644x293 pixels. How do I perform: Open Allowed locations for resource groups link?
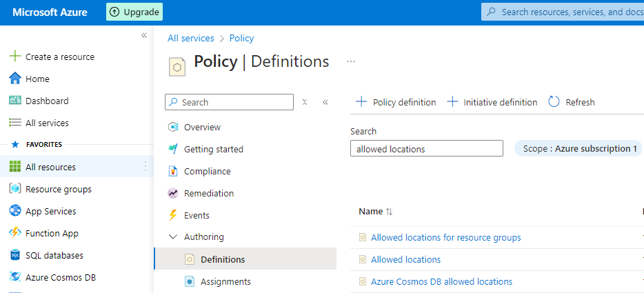tap(445, 237)
